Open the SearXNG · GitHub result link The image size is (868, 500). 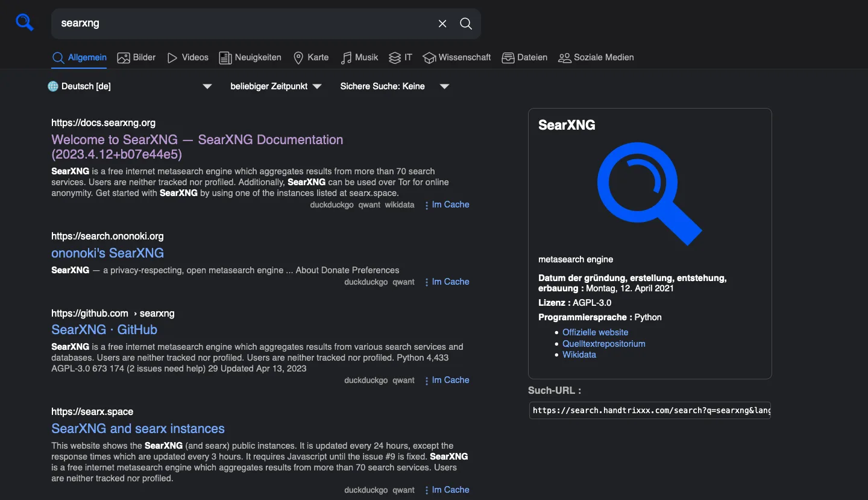point(104,330)
